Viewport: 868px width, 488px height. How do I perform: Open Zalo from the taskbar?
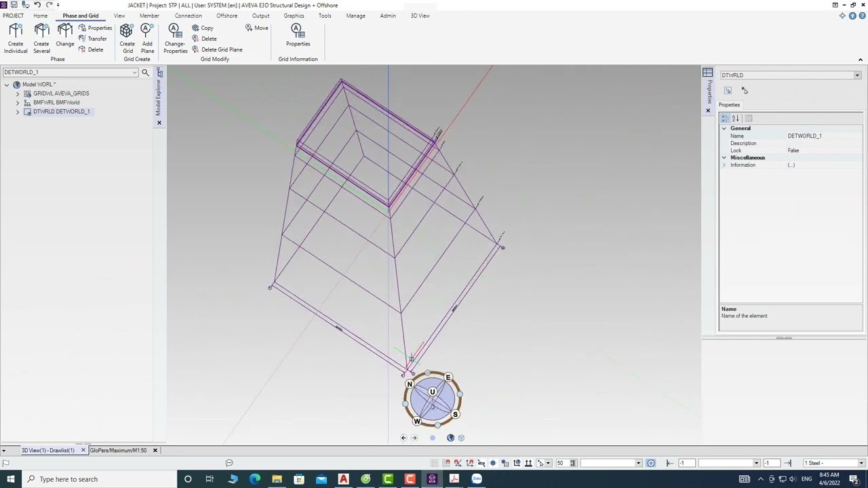(x=477, y=479)
